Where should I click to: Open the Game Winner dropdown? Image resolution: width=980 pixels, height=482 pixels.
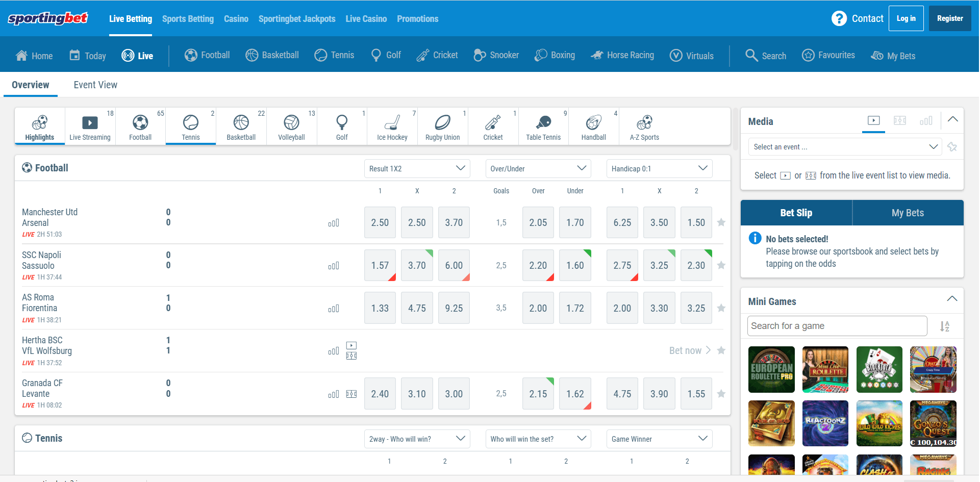[659, 439]
